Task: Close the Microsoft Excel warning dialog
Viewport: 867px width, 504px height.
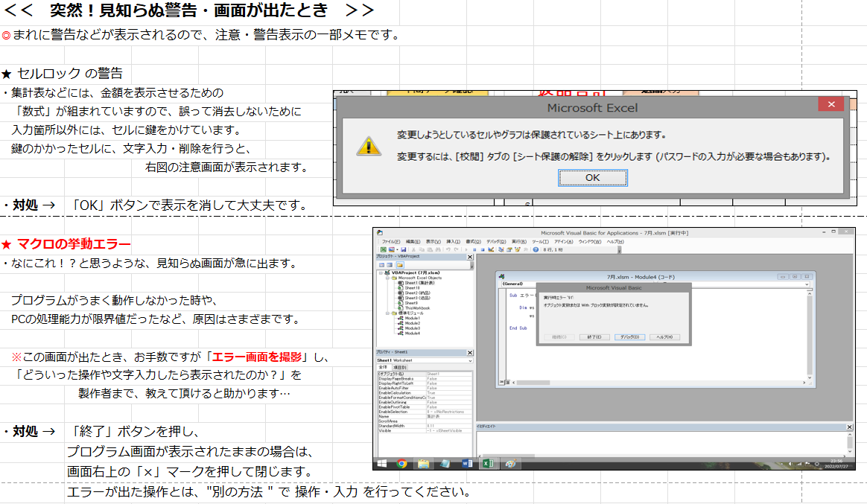Action: tap(831, 105)
